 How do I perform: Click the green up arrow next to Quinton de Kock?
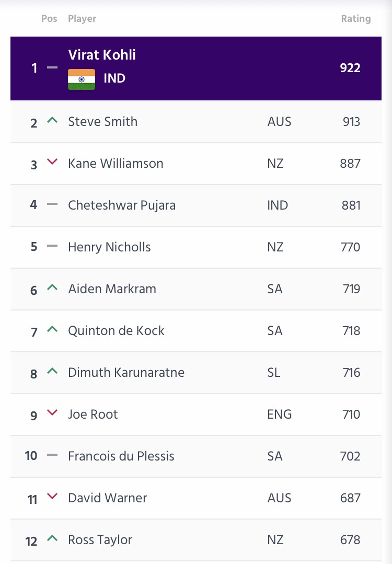coord(52,329)
